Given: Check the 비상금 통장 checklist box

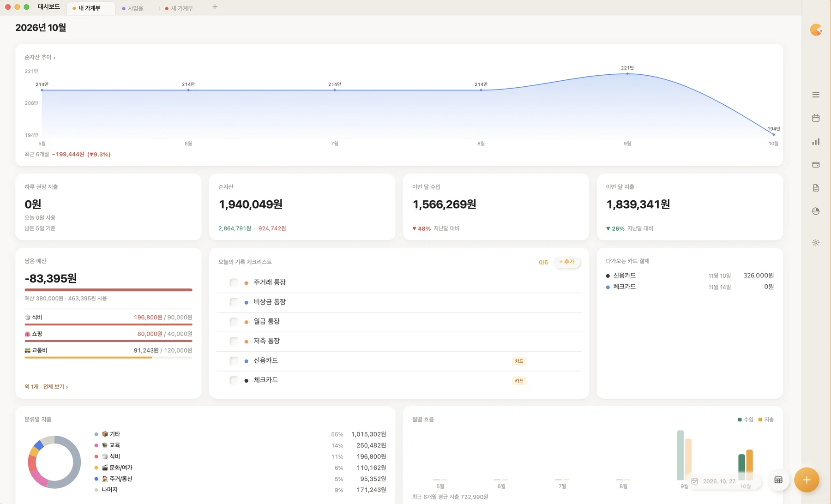Looking at the screenshot, I should click(x=234, y=302).
